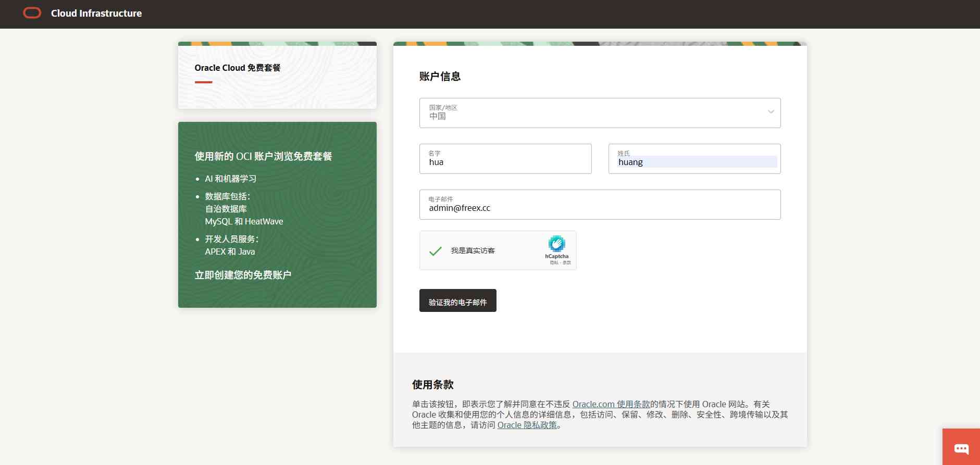Click the hCaptcha hand logo
Screen dimensions: 980x465
[x=556, y=244]
